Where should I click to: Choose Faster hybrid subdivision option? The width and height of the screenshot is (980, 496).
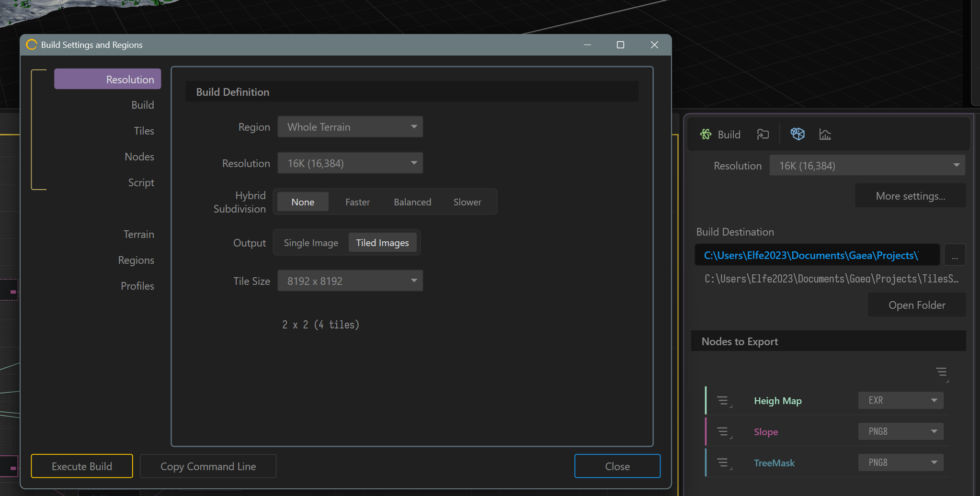357,202
